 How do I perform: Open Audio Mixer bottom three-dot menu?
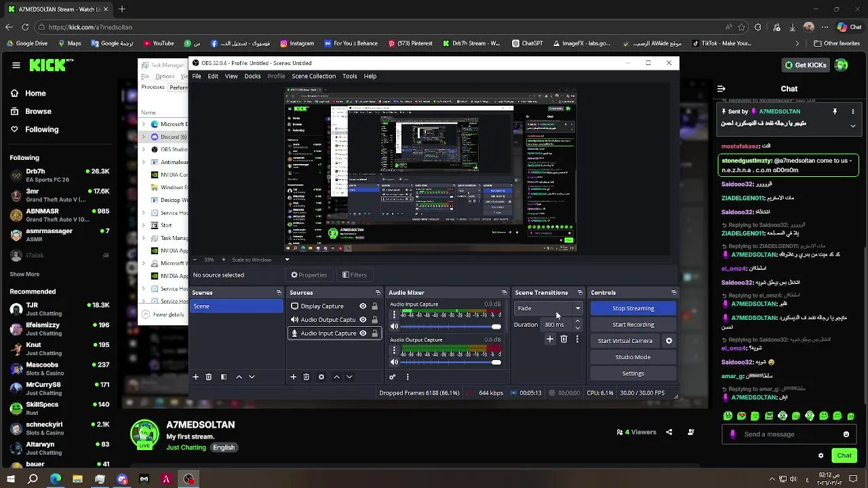[x=408, y=377]
